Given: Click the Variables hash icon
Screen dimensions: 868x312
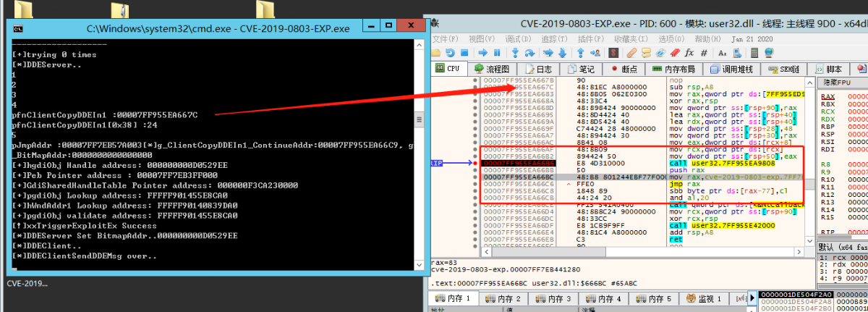Looking at the screenshot, I should click(704, 52).
